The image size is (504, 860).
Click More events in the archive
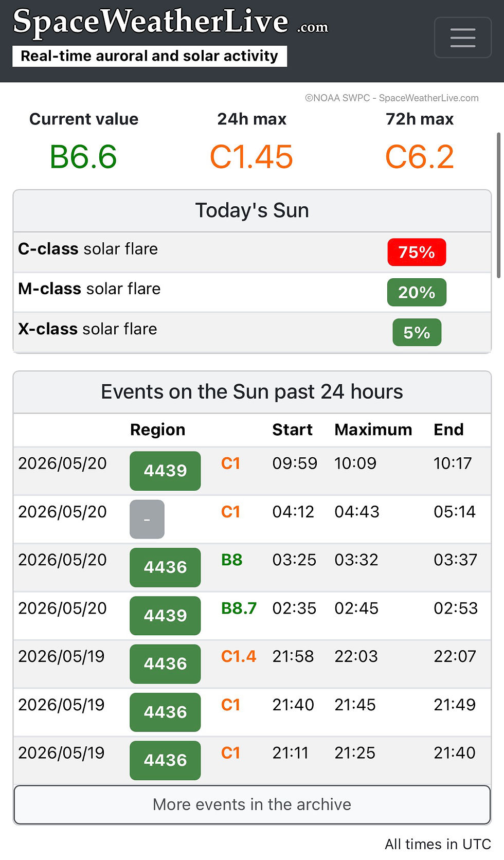click(252, 804)
